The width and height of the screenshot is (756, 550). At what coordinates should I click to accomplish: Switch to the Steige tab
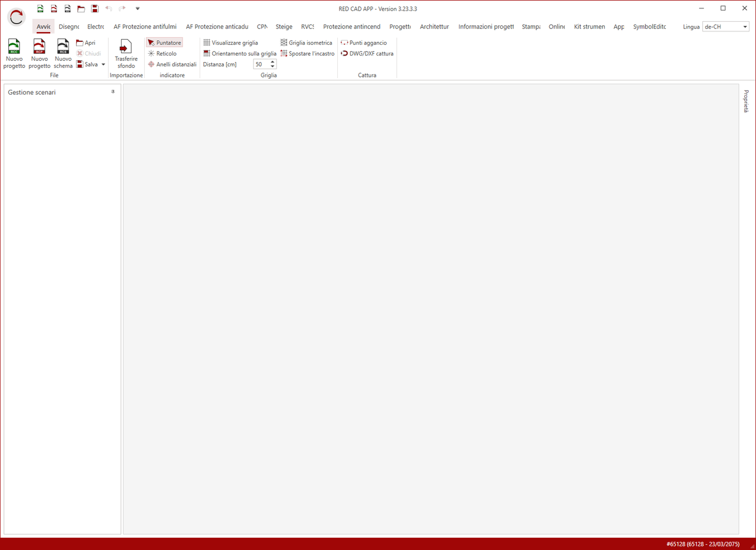(x=284, y=27)
